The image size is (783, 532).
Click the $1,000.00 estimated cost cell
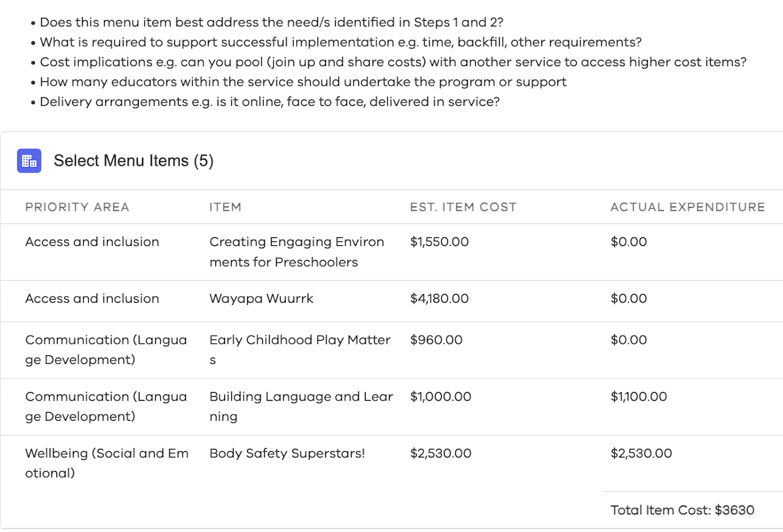(440, 396)
